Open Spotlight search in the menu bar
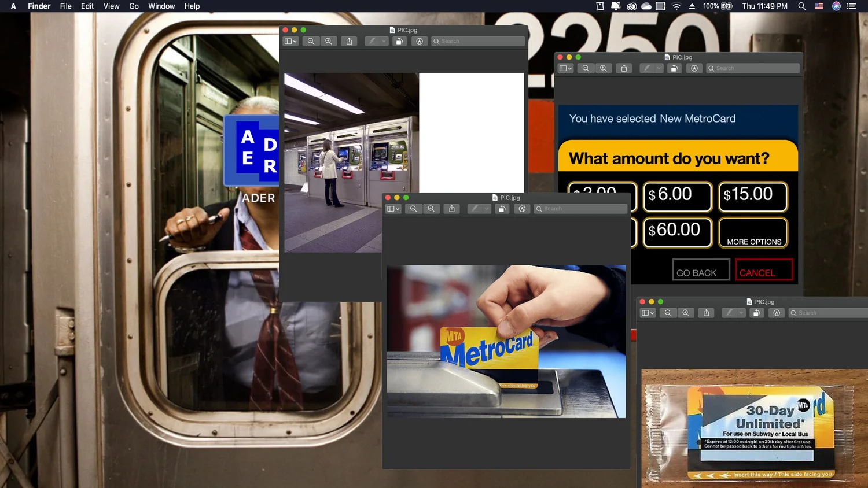This screenshot has height=488, width=868. click(801, 6)
